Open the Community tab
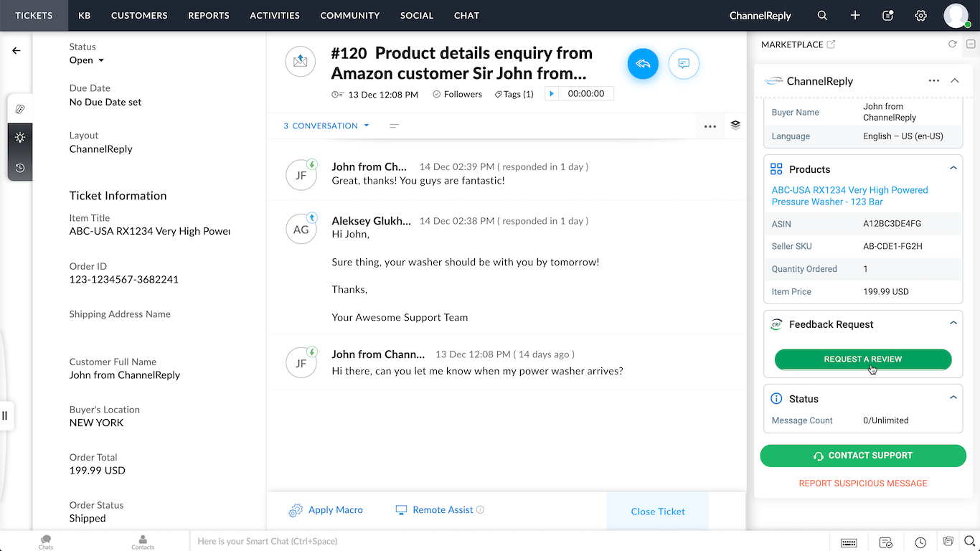The width and height of the screenshot is (980, 551). point(350,15)
